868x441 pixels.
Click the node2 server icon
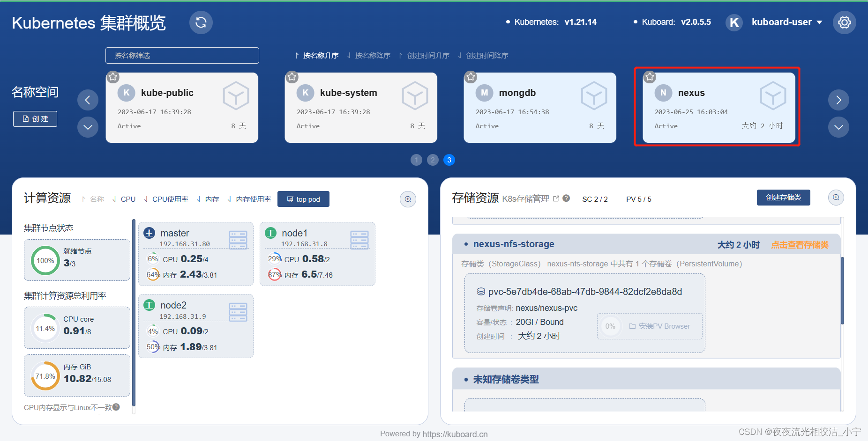[238, 312]
